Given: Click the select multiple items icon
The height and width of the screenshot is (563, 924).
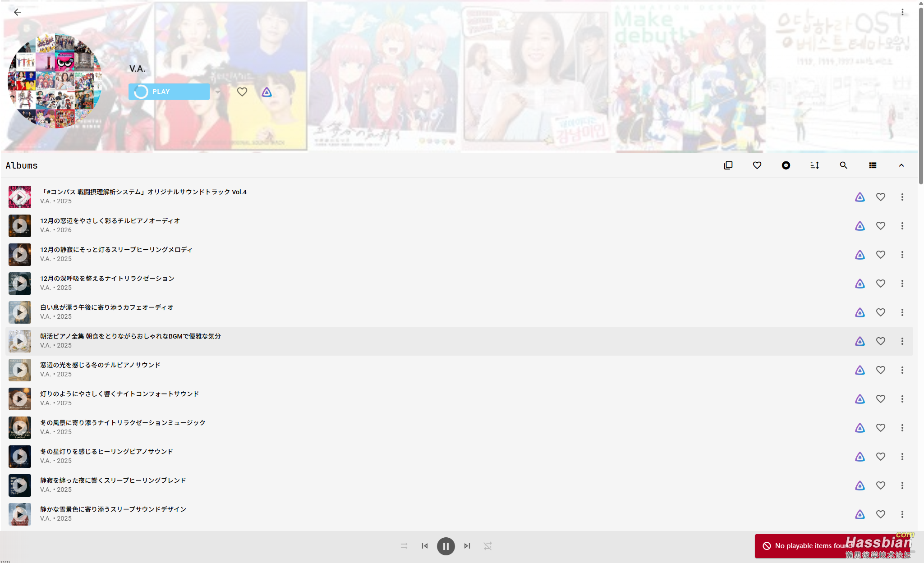Looking at the screenshot, I should (728, 165).
